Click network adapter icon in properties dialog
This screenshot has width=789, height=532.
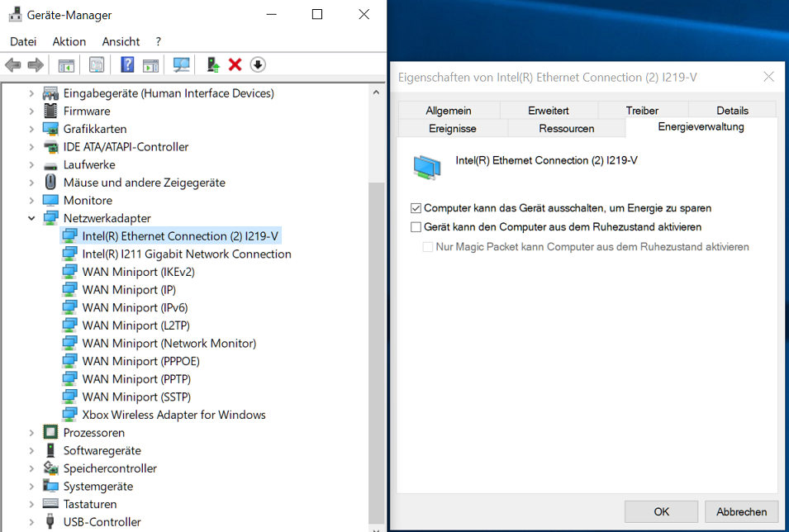pos(426,167)
